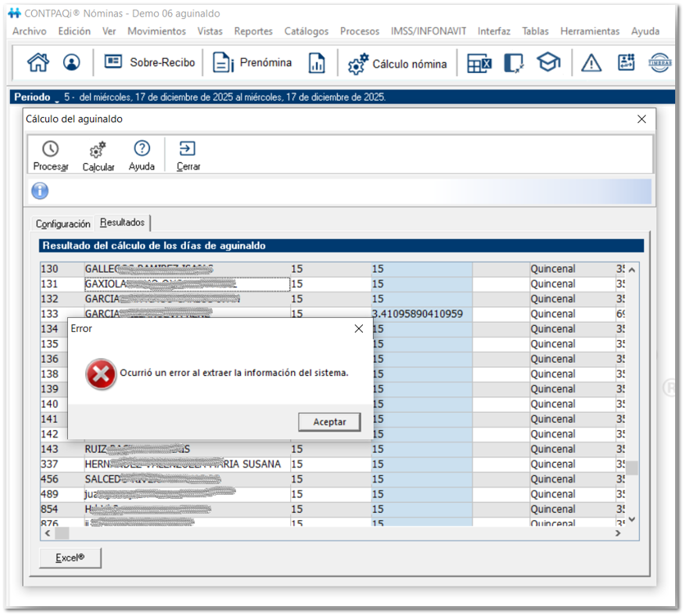Launch Cálculo nómina from toolbar
The height and width of the screenshot is (616, 685).
397,64
